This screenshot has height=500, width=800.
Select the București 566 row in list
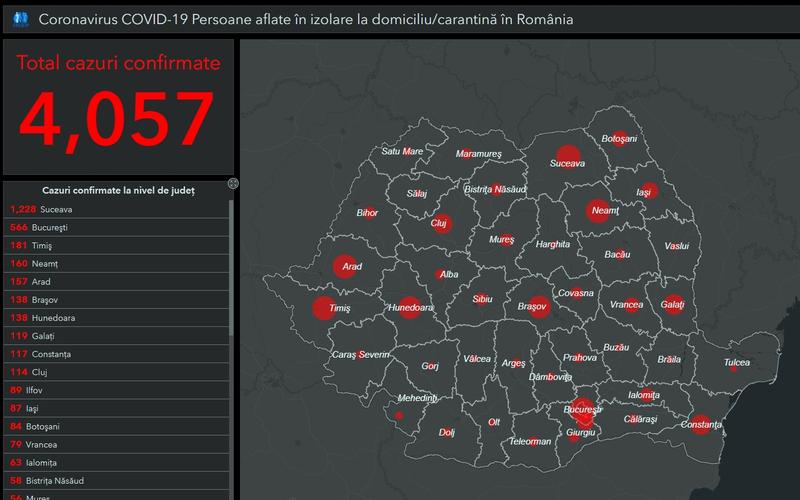click(116, 228)
